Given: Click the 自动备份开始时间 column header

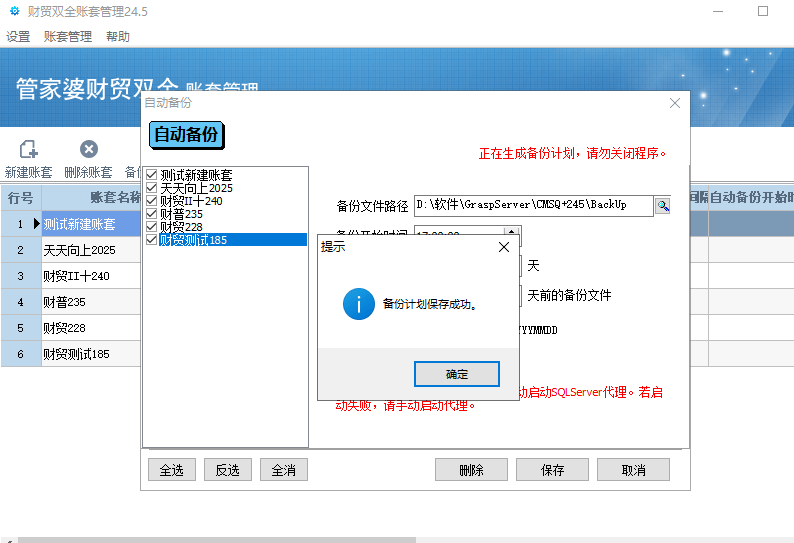Looking at the screenshot, I should click(751, 198).
